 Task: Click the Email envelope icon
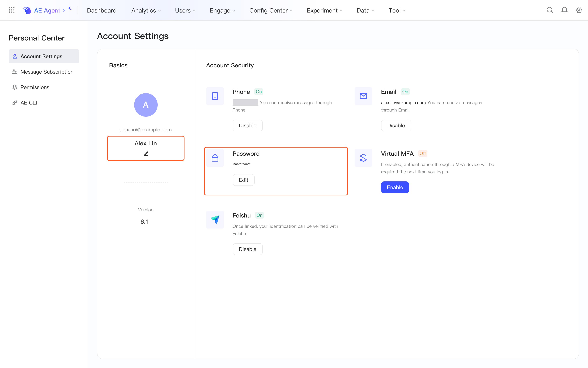pos(363,96)
